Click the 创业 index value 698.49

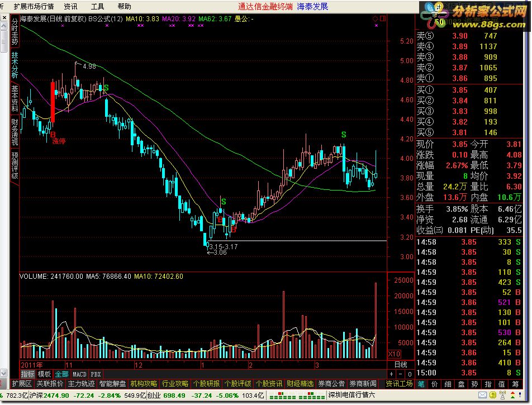[174, 396]
